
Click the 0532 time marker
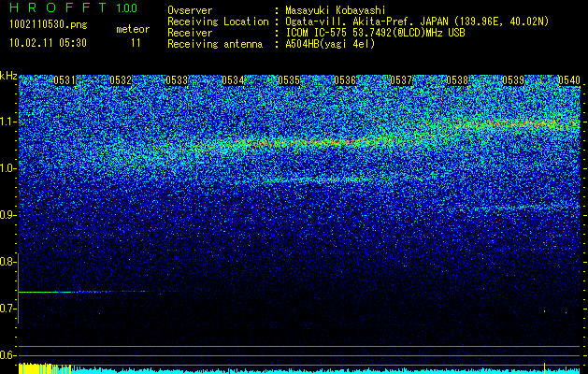[121, 80]
